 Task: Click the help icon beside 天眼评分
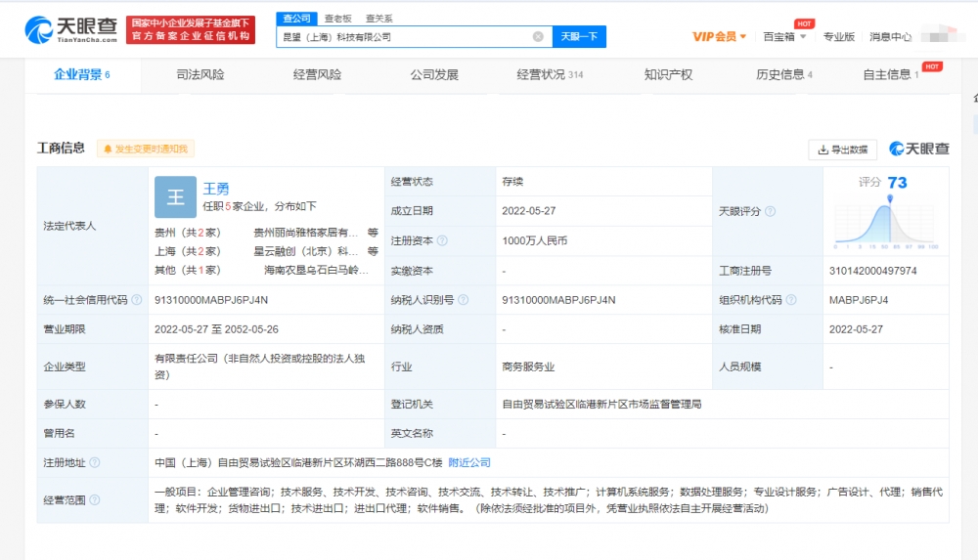coord(771,211)
